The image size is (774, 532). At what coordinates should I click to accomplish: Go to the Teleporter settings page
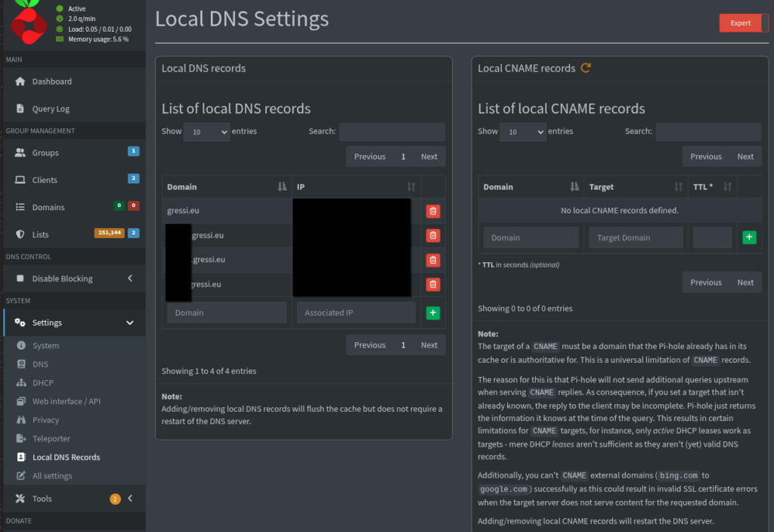[x=51, y=438]
